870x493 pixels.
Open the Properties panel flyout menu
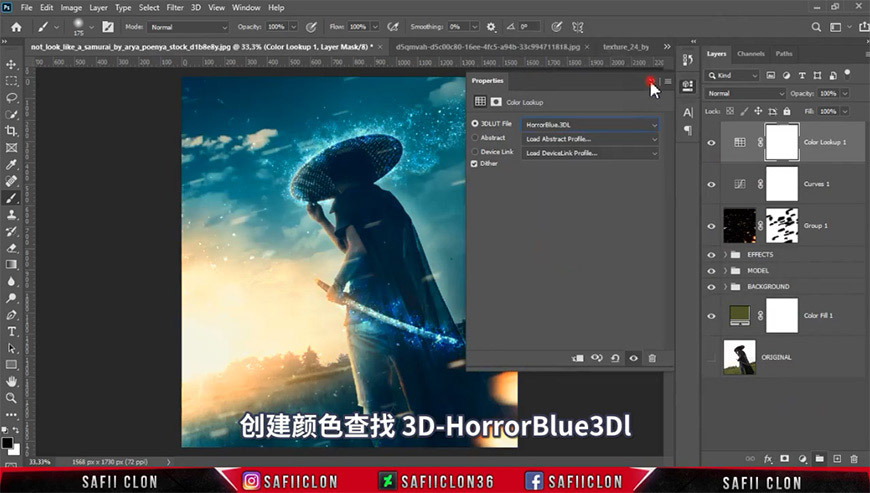(668, 82)
